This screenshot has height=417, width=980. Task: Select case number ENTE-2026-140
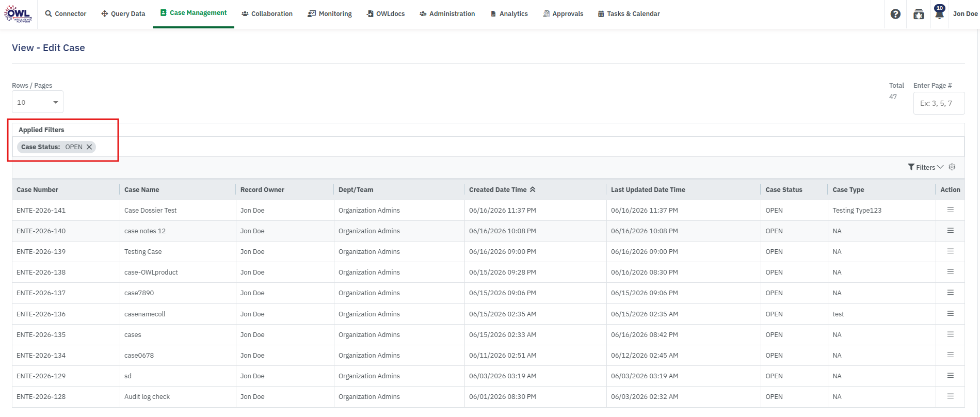(x=41, y=231)
